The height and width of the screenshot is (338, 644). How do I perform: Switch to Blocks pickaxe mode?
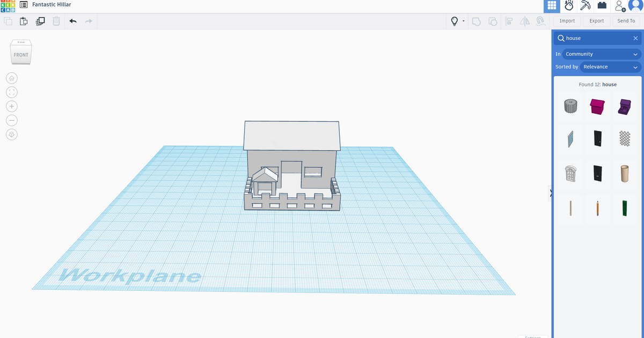coord(586,6)
